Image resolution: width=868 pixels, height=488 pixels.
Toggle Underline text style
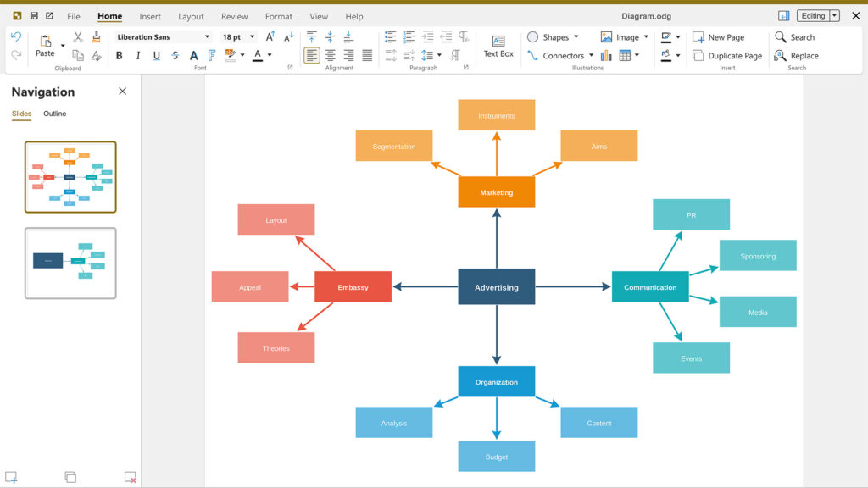point(157,55)
